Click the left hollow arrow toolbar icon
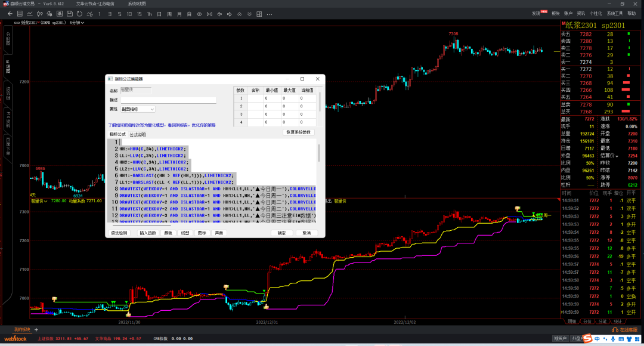Screen dimensions: 644x346 (219, 14)
